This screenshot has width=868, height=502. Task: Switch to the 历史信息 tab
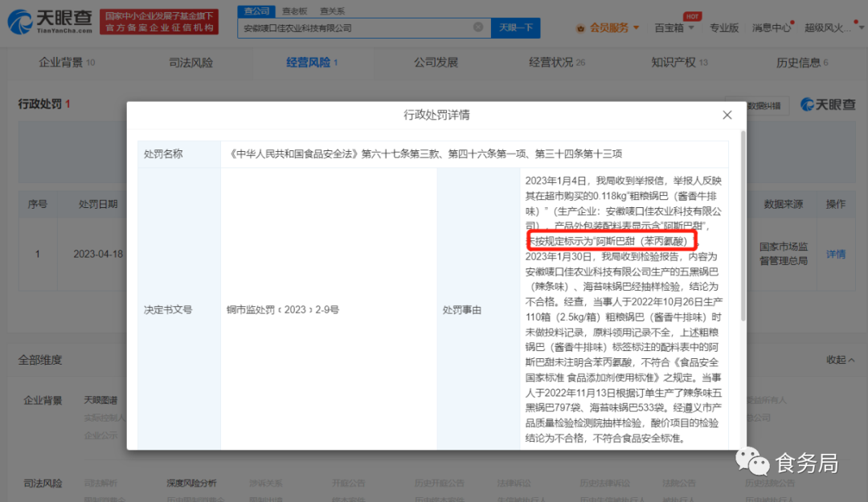point(802,63)
